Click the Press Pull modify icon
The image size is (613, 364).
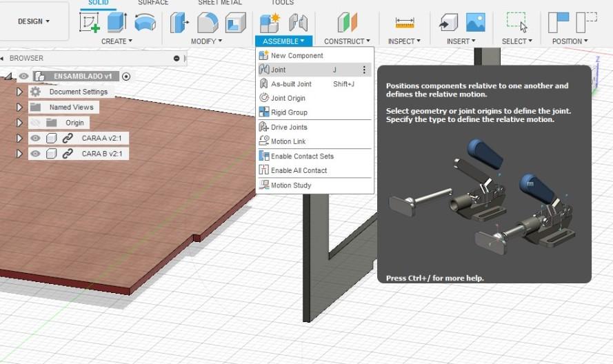click(180, 23)
